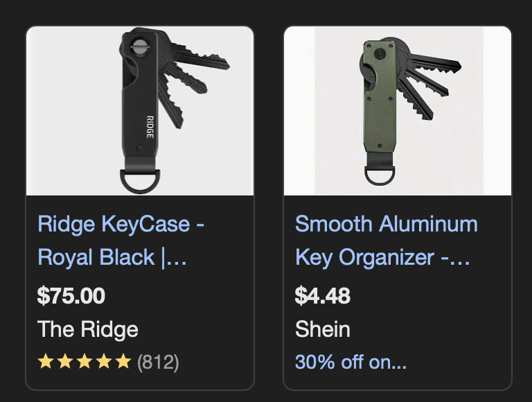Click the Ridge KeyCase - Royal Black title
Viewport: 532px width, 402px height.
click(121, 241)
